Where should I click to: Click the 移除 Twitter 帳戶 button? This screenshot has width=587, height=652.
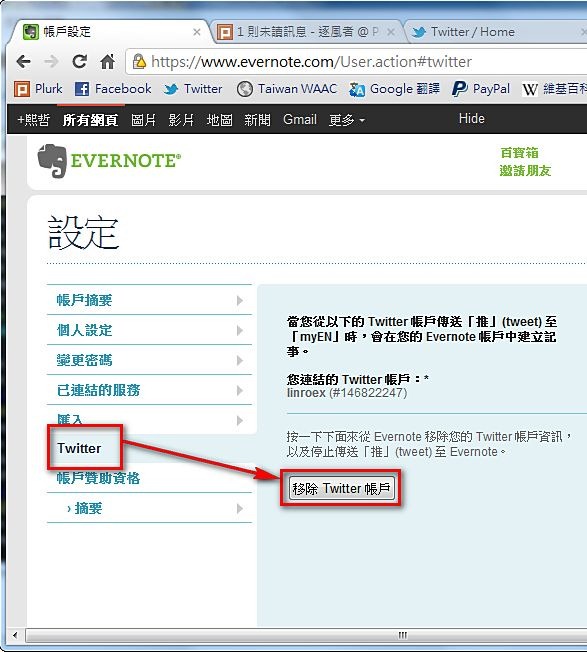(341, 488)
